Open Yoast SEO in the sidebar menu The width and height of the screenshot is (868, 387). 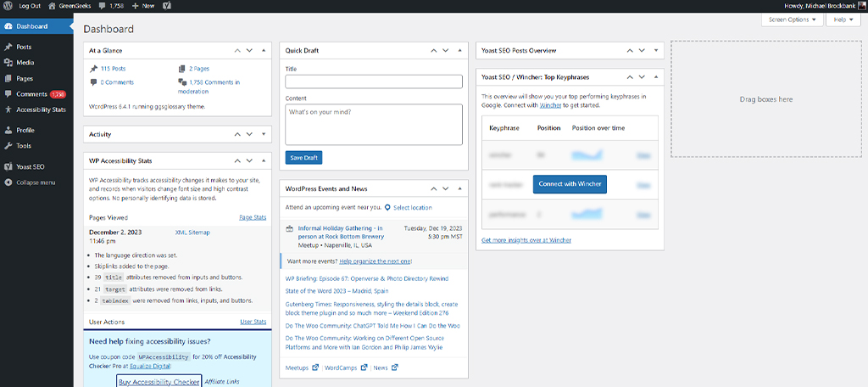coord(36,166)
